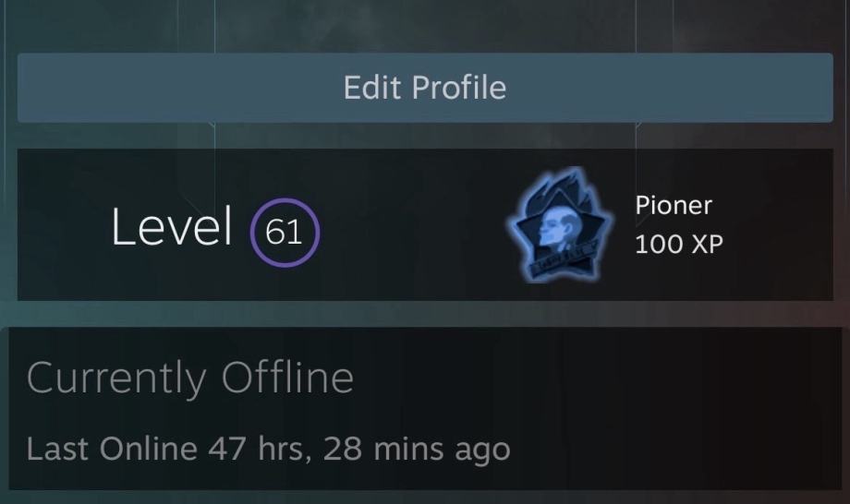Click the ribbon banner on the star badge
Viewport: 850px width, 504px height.
point(563,260)
